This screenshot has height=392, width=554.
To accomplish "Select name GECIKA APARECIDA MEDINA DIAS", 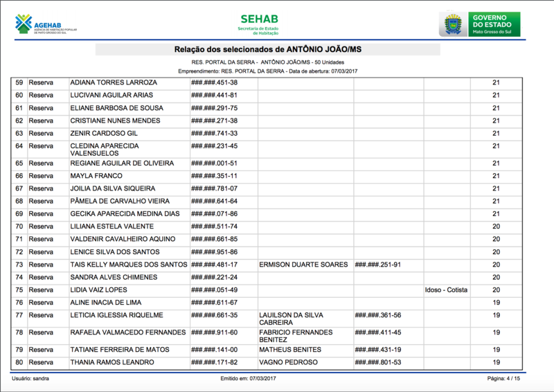I will pos(125,214).
